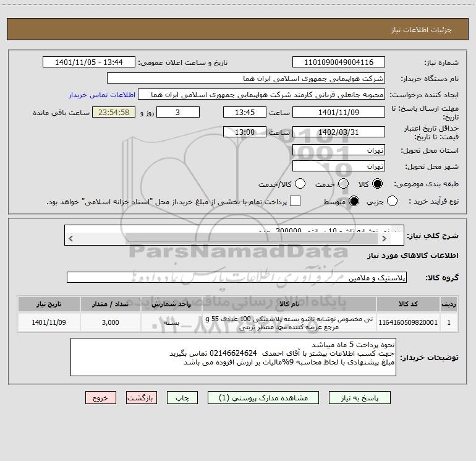Click the تاریخ نیاز column header
Image resolution: width=476 pixels, height=461 pixels.
[x=49, y=304]
